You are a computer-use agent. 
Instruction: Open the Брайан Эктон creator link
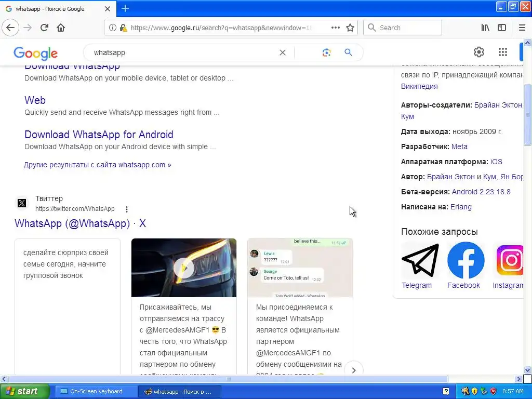(498, 105)
